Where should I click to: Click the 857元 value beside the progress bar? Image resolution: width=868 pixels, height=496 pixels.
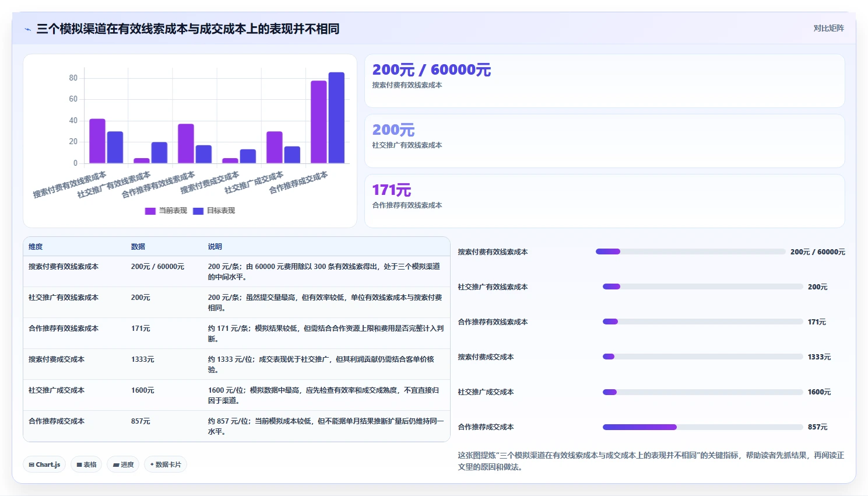tap(817, 427)
